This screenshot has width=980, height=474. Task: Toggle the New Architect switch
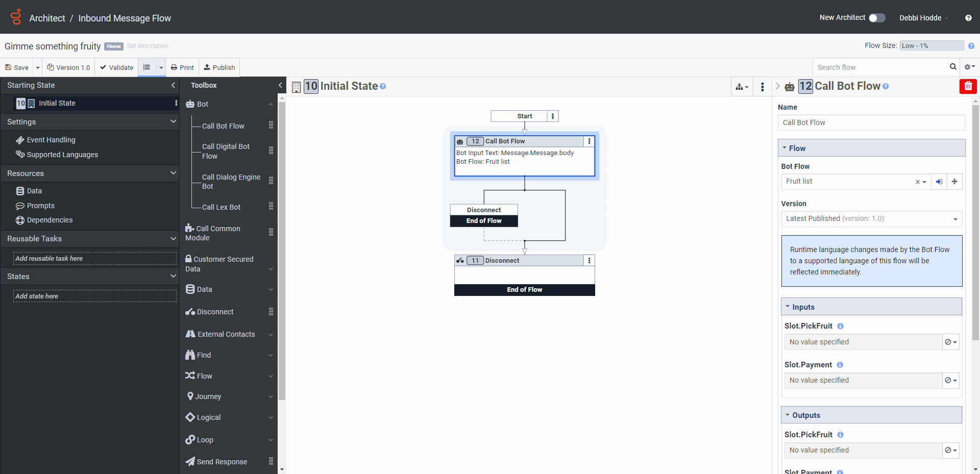876,18
